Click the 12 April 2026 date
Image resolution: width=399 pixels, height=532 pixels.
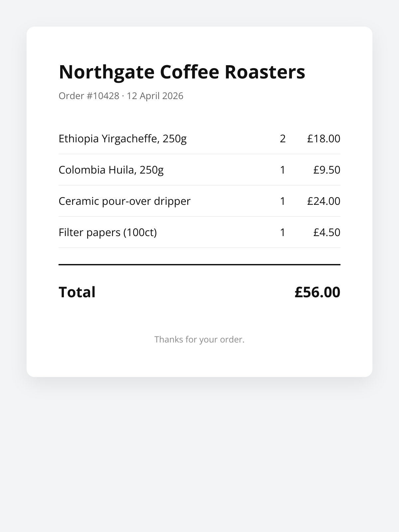[x=155, y=96]
